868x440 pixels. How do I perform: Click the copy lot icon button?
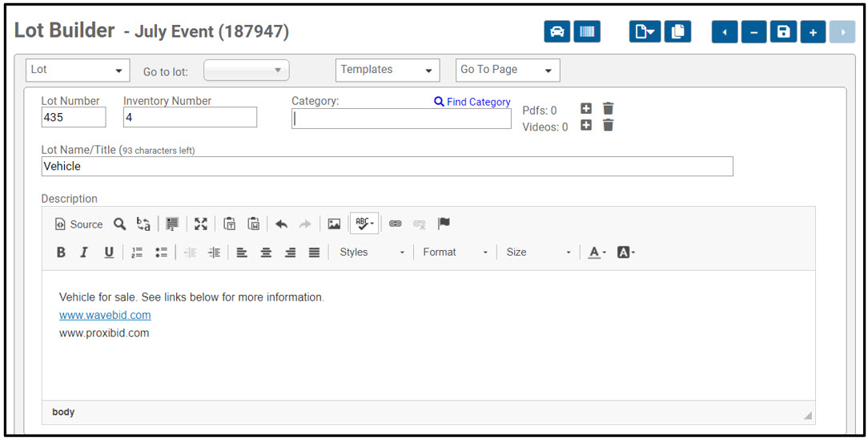pos(677,32)
